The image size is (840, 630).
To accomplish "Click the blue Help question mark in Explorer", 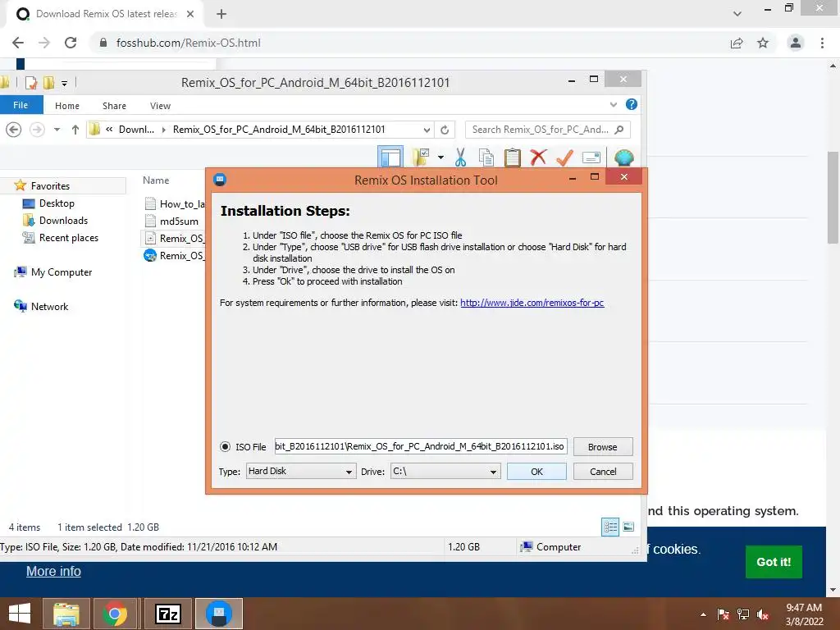I will pos(632,104).
